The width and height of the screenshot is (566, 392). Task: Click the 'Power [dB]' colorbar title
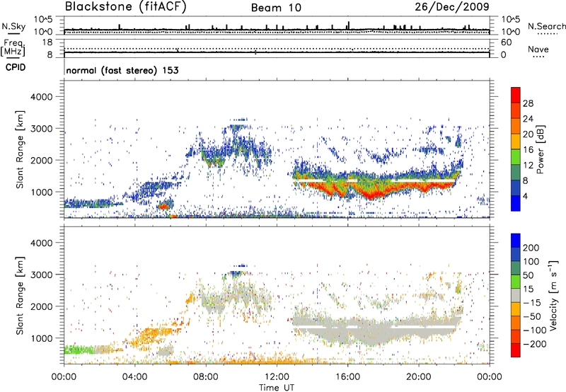click(540, 149)
